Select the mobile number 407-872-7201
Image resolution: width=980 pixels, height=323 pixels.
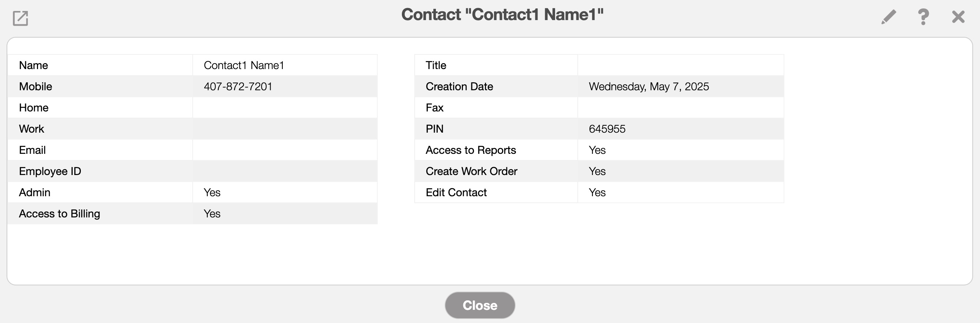[238, 87]
